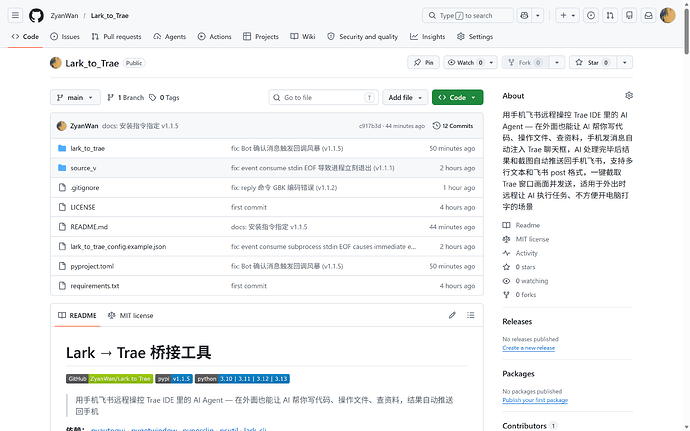Click the LICENSE file icon

tap(62, 207)
